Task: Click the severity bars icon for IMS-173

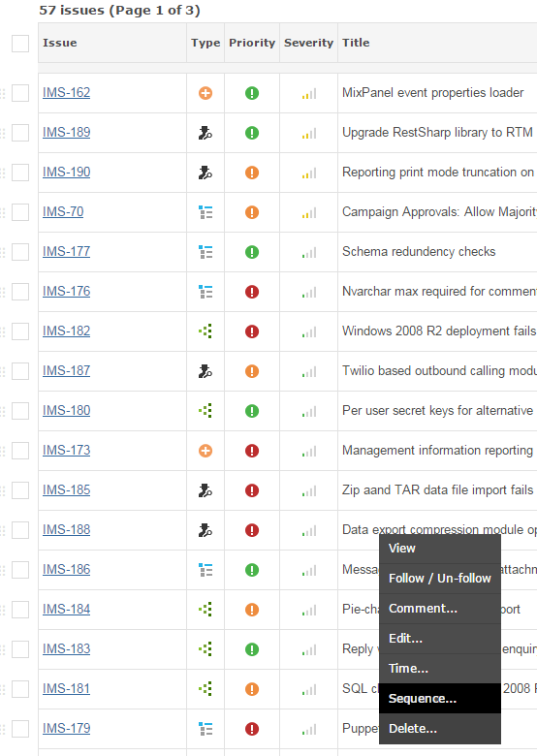Action: coord(309,452)
